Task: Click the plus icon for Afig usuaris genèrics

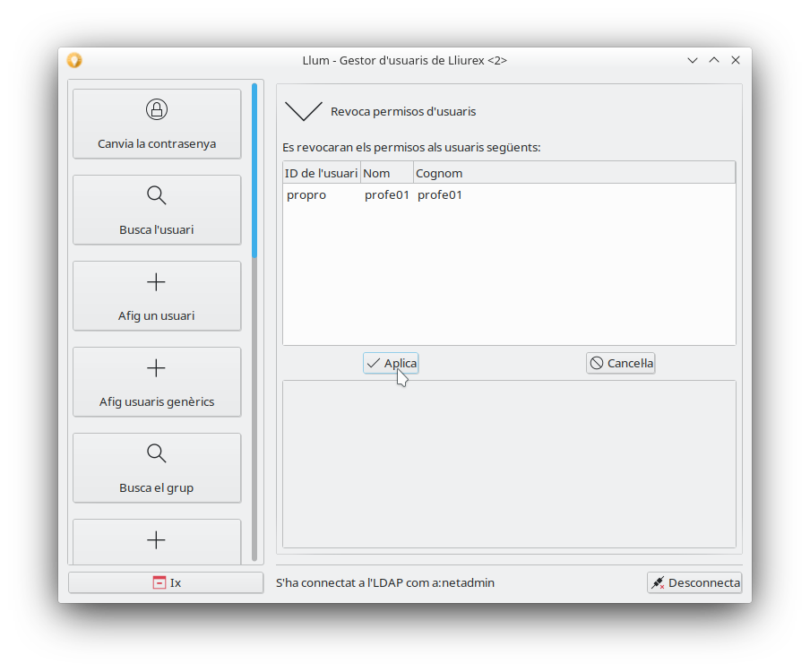Action: pos(157,368)
